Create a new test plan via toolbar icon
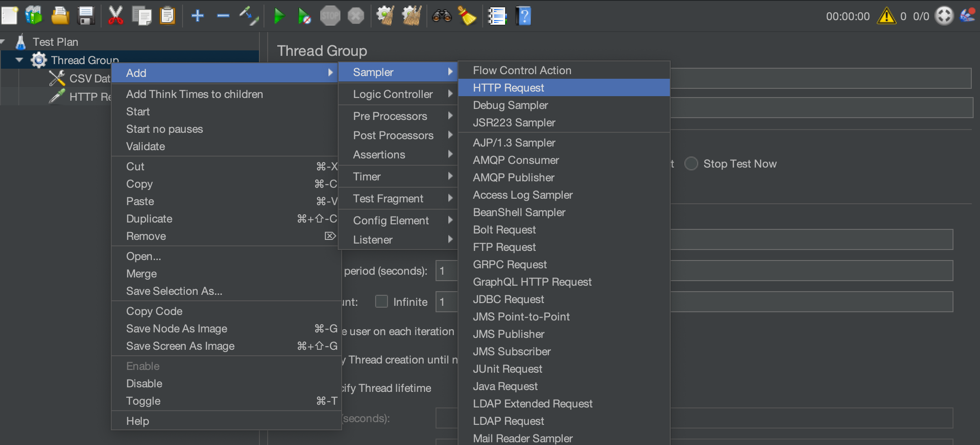Viewport: 980px width, 445px height. (x=9, y=16)
